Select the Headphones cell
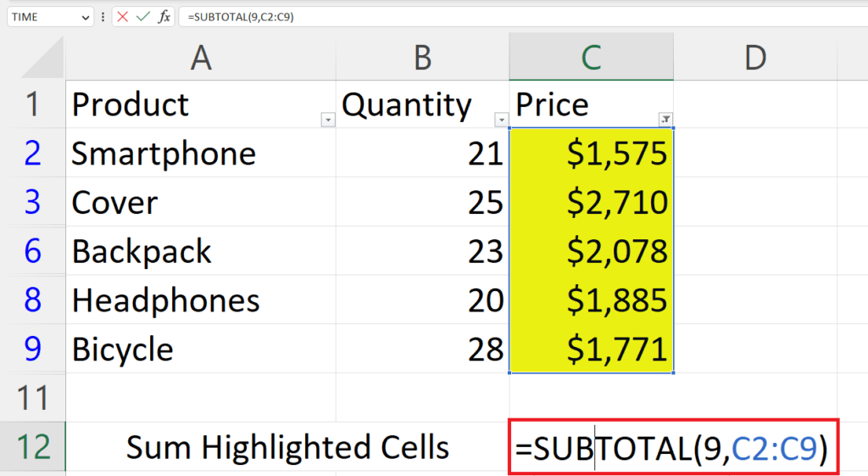This screenshot has width=868, height=476. pyautogui.click(x=201, y=300)
